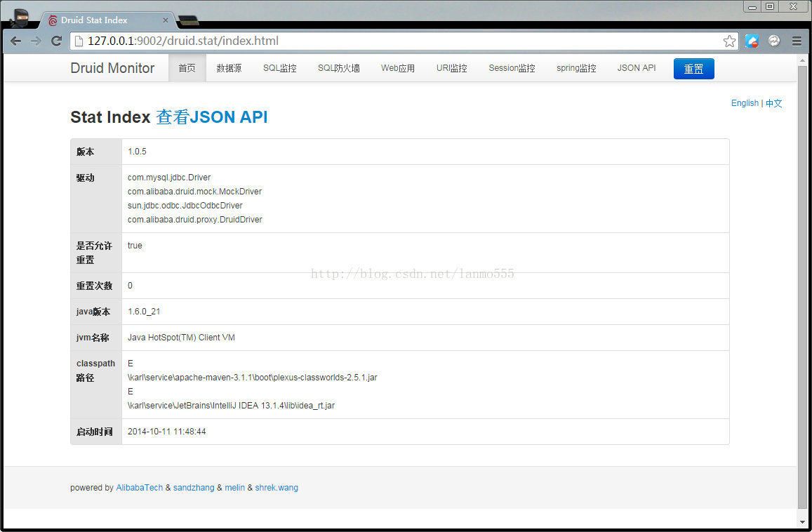Open the 查看JSON API heading link
Viewport: 812px width, 532px height.
[x=212, y=117]
